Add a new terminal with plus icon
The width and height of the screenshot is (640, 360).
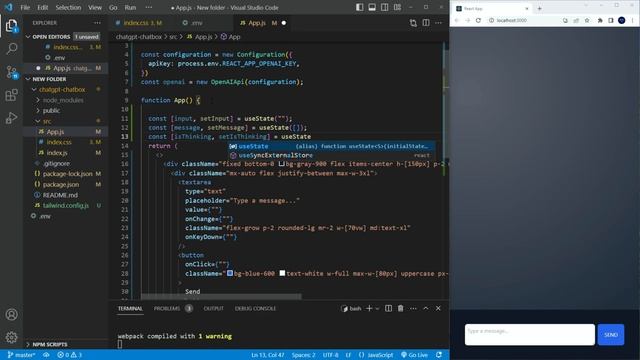click(x=369, y=309)
